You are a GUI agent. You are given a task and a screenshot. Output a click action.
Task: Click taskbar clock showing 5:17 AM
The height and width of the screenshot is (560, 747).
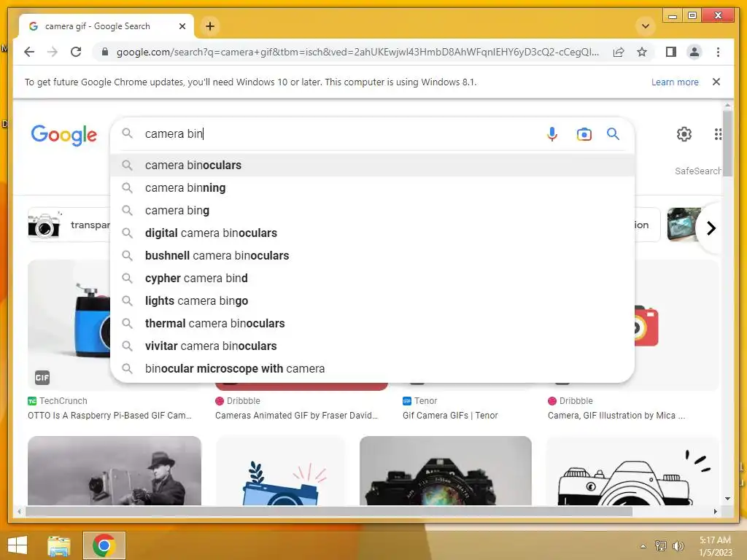tap(715, 546)
